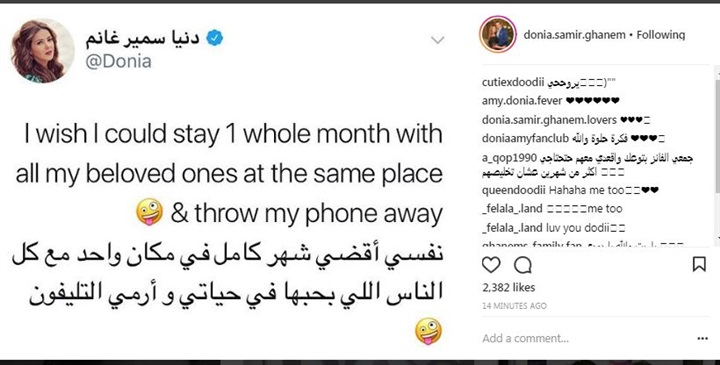
Task: Like the post with the heart icon
Action: pyautogui.click(x=491, y=265)
